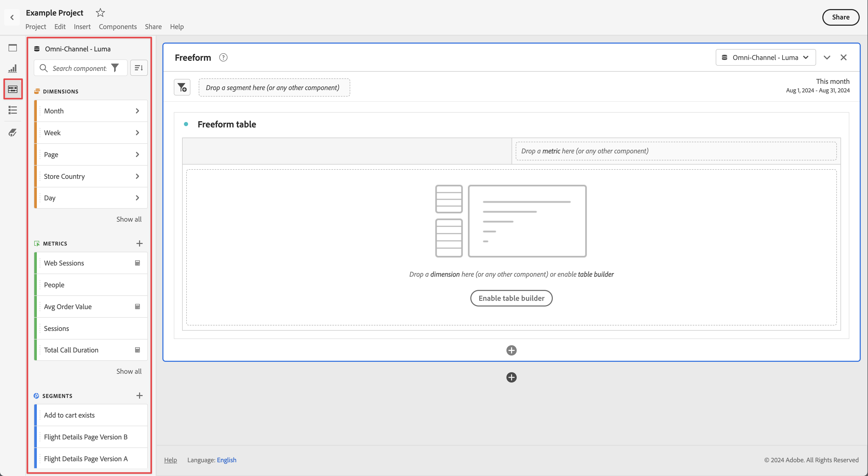Click the plus icon beside Segments heading

[140, 396]
